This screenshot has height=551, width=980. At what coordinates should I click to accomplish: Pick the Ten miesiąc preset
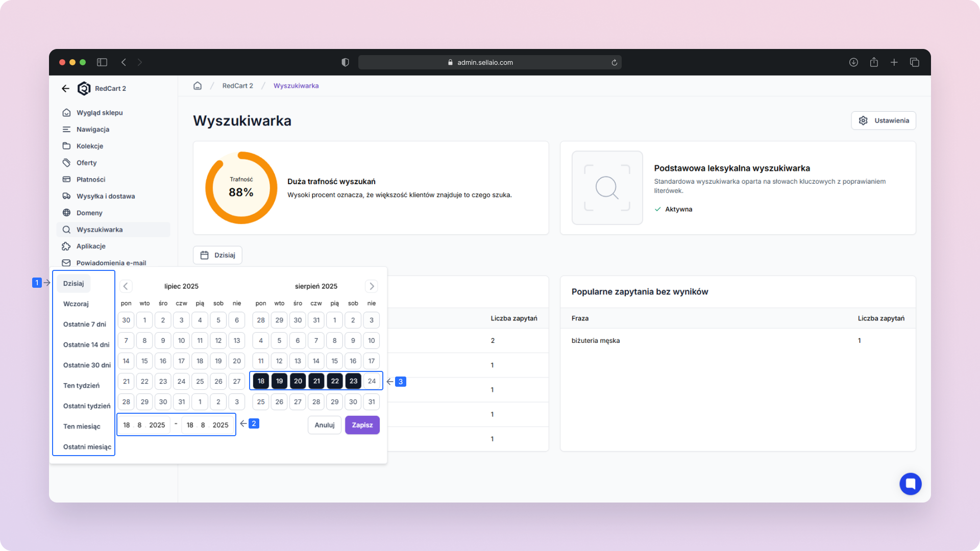(x=82, y=427)
